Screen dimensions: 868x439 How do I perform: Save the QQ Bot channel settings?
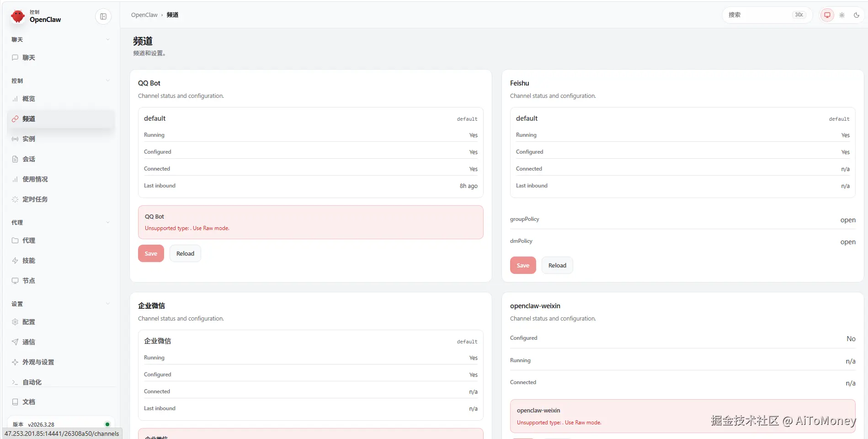click(151, 254)
